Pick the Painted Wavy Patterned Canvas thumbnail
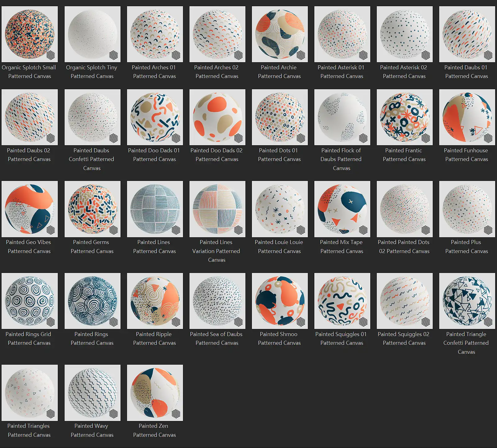 [92, 393]
